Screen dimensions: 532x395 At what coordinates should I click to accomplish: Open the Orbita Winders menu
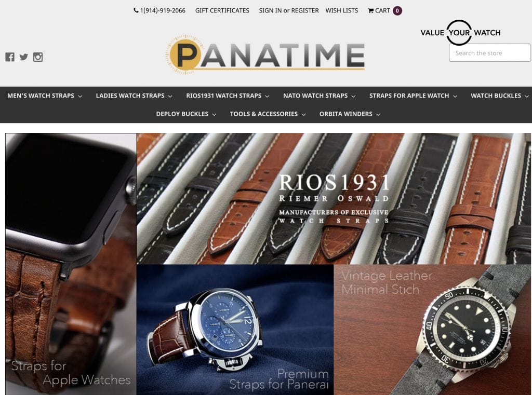(350, 114)
